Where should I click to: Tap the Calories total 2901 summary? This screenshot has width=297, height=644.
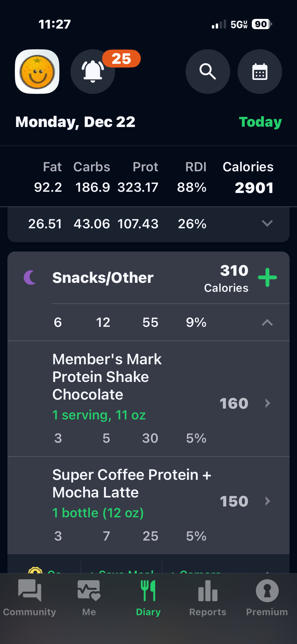point(254,188)
